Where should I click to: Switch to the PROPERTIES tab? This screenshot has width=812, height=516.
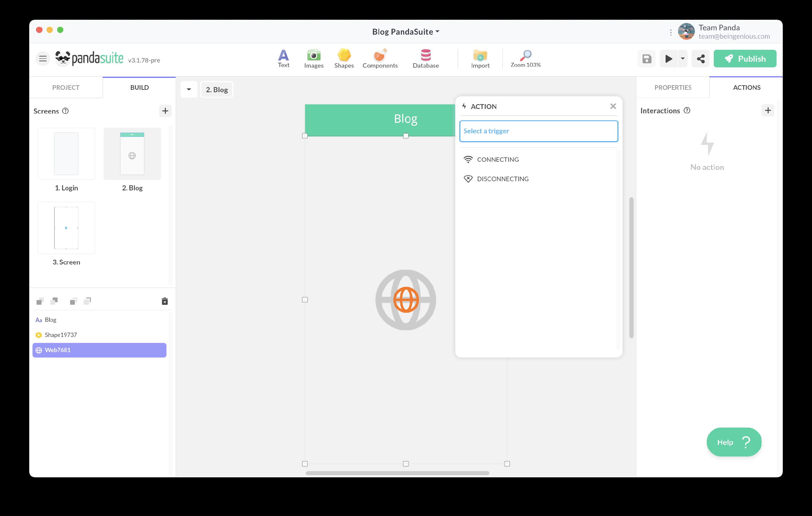673,87
